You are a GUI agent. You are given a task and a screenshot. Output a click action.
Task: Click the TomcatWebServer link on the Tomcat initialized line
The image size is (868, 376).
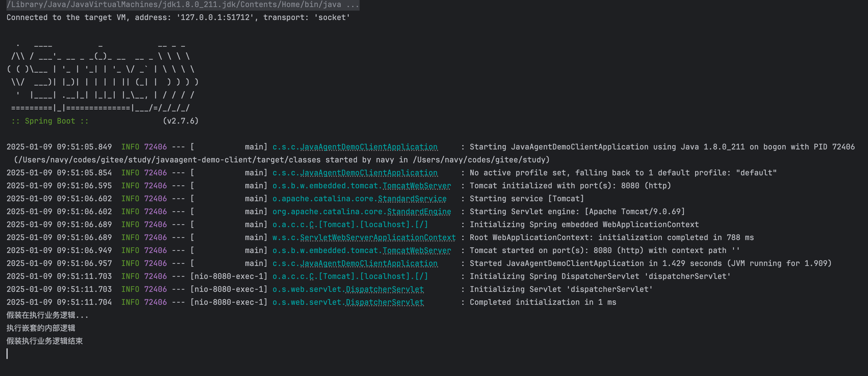pos(417,186)
